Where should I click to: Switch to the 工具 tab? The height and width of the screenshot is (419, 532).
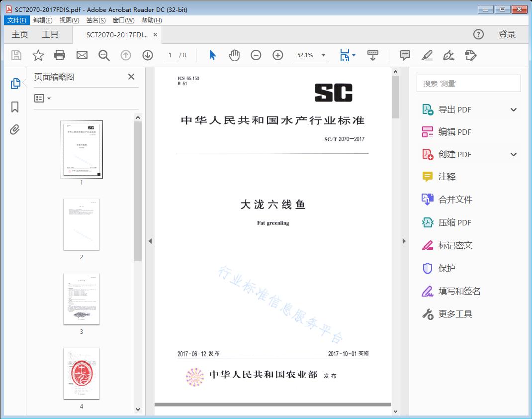pyautogui.click(x=50, y=34)
